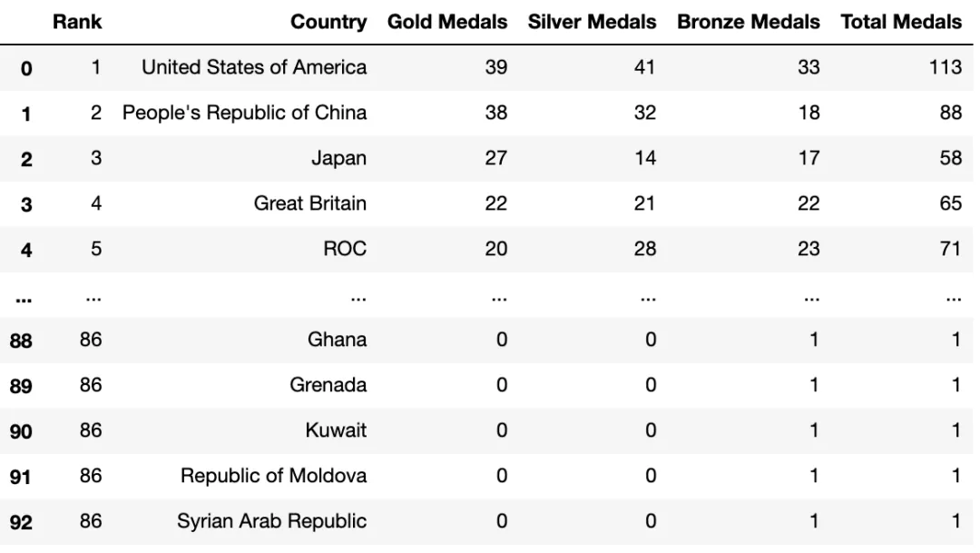Select the Gold Medals column header
The height and width of the screenshot is (553, 980).
tap(447, 22)
